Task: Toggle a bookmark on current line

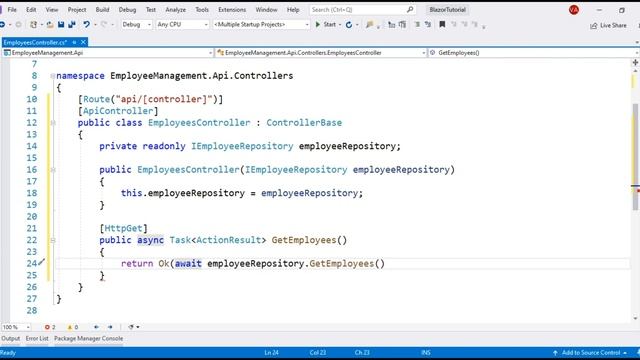Action: click(442, 25)
